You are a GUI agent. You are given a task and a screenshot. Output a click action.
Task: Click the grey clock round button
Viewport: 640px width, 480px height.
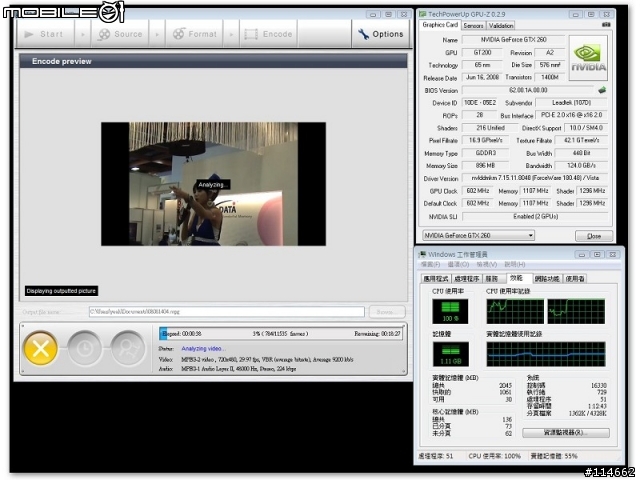pyautogui.click(x=84, y=349)
